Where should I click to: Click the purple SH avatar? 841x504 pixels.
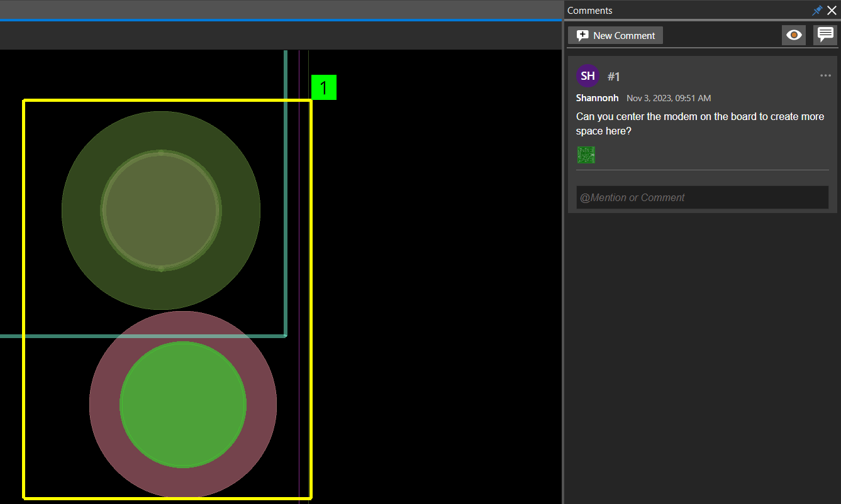point(588,76)
